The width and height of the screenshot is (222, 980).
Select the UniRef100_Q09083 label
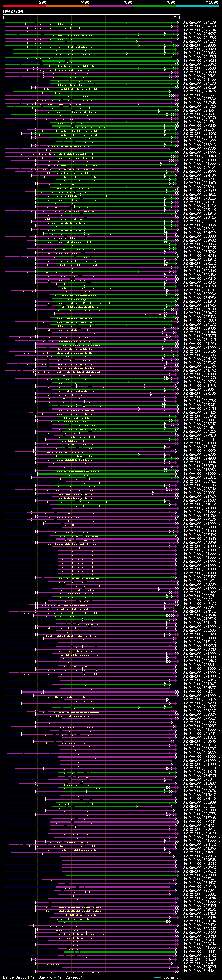click(x=199, y=53)
